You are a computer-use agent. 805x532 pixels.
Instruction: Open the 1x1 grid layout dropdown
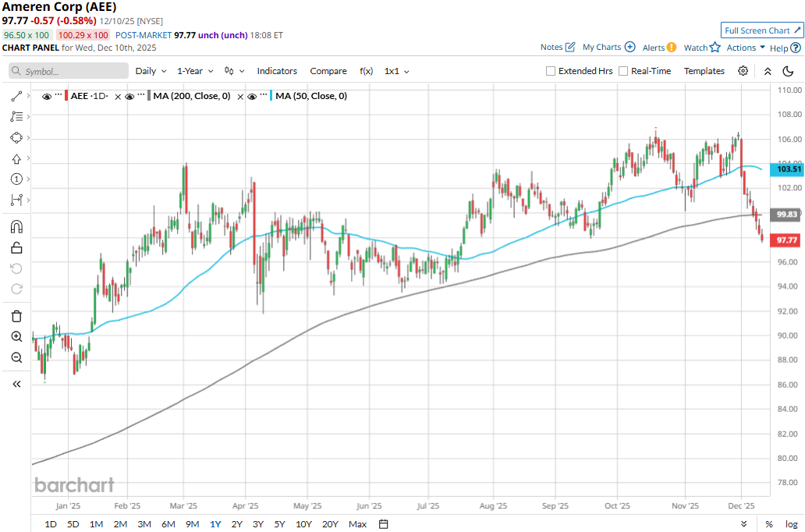[x=396, y=71]
